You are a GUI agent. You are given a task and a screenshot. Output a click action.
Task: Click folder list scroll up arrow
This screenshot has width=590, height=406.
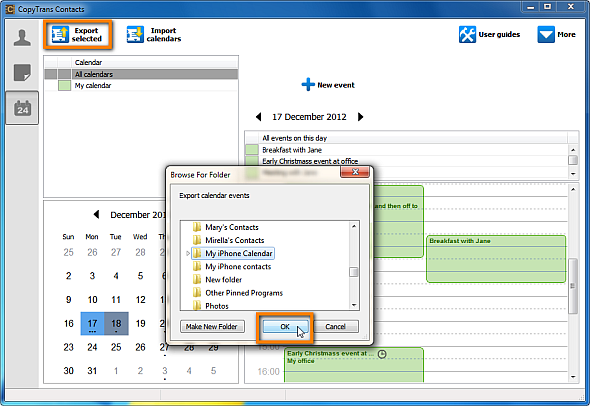tap(354, 226)
